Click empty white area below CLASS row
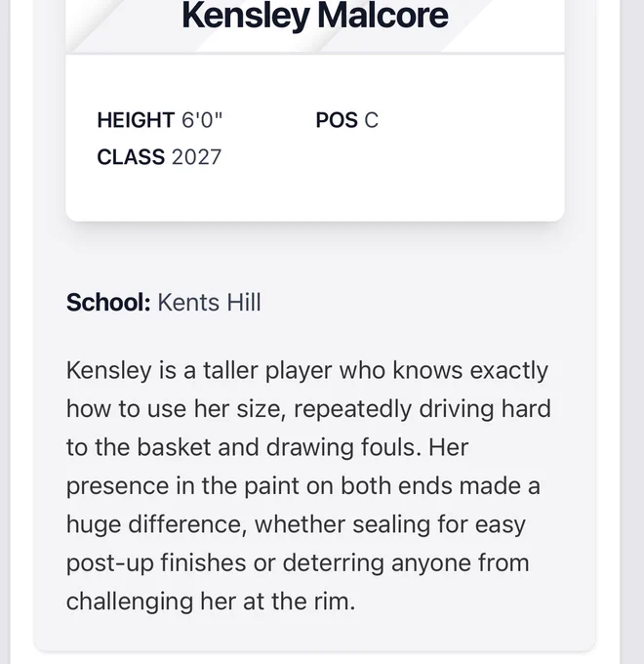 point(315,192)
